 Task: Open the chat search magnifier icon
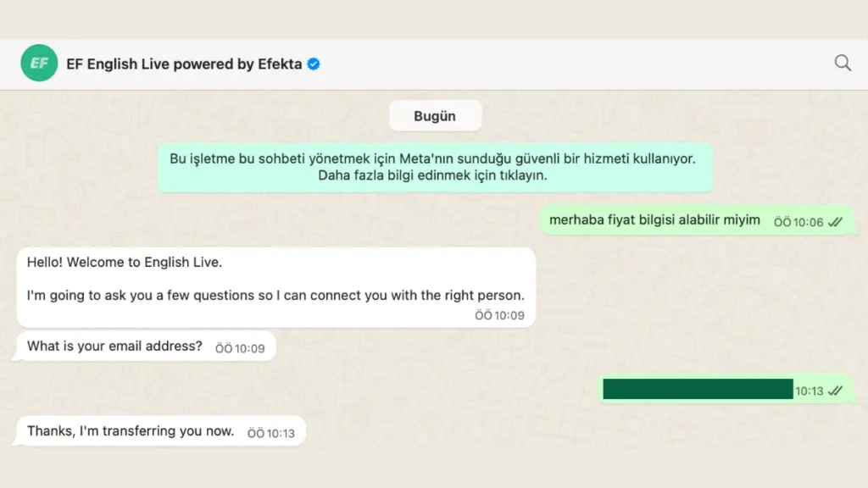[843, 63]
